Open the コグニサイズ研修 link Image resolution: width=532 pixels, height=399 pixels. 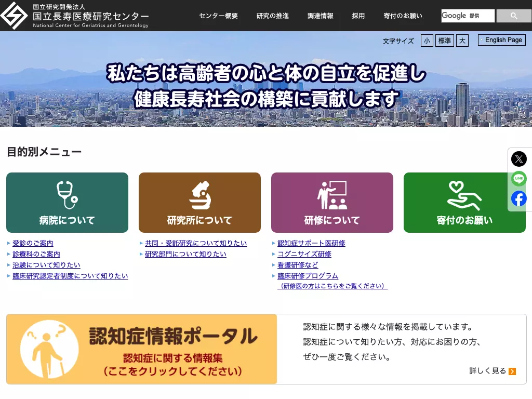304,254
